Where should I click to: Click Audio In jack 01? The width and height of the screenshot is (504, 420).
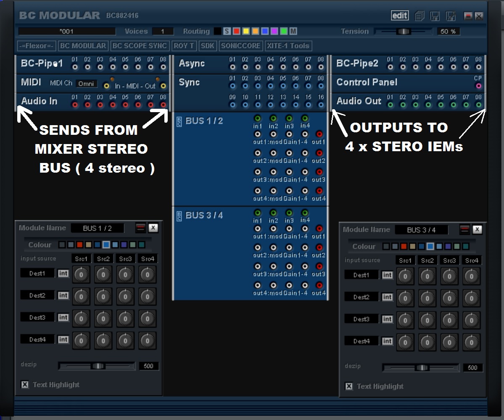(x=75, y=105)
